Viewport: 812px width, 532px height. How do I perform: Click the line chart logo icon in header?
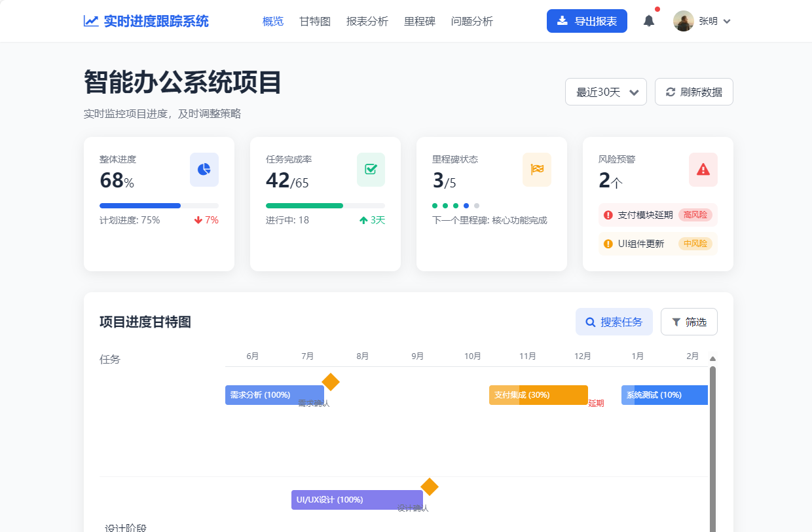click(x=90, y=21)
